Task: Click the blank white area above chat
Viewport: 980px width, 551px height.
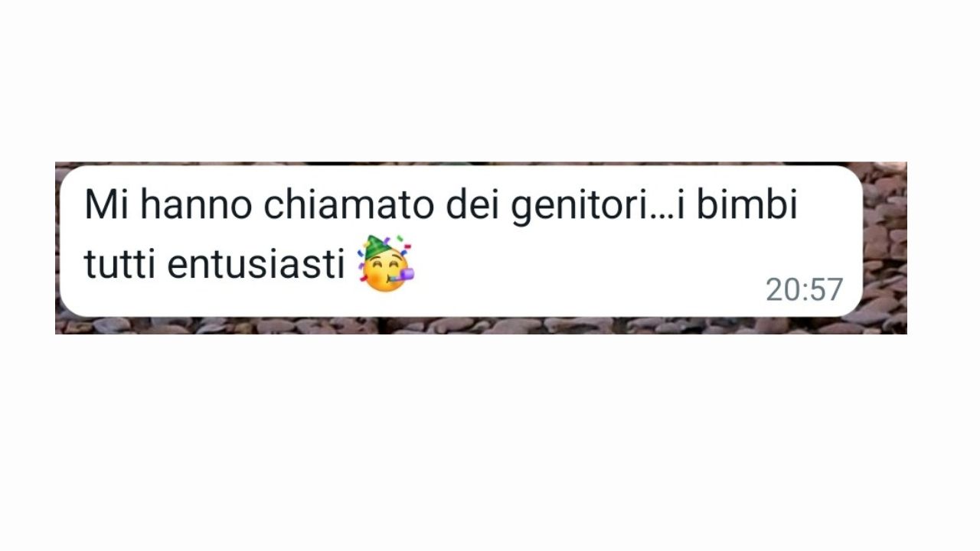Action: (490, 80)
